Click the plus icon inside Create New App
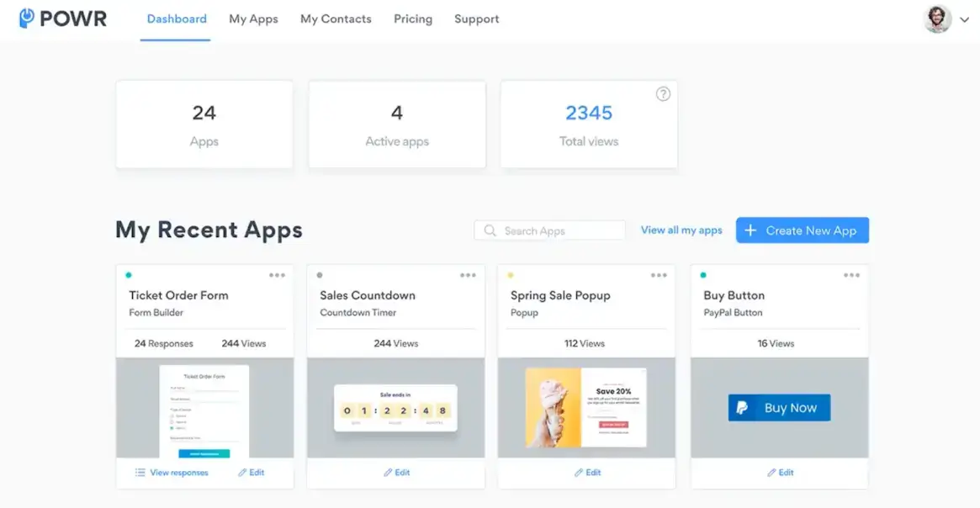Image resolution: width=980 pixels, height=508 pixels. point(750,230)
